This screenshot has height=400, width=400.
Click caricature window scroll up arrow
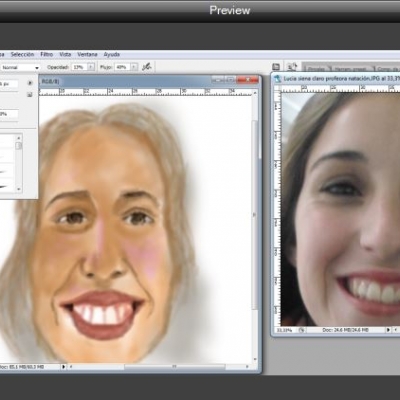tap(256, 94)
